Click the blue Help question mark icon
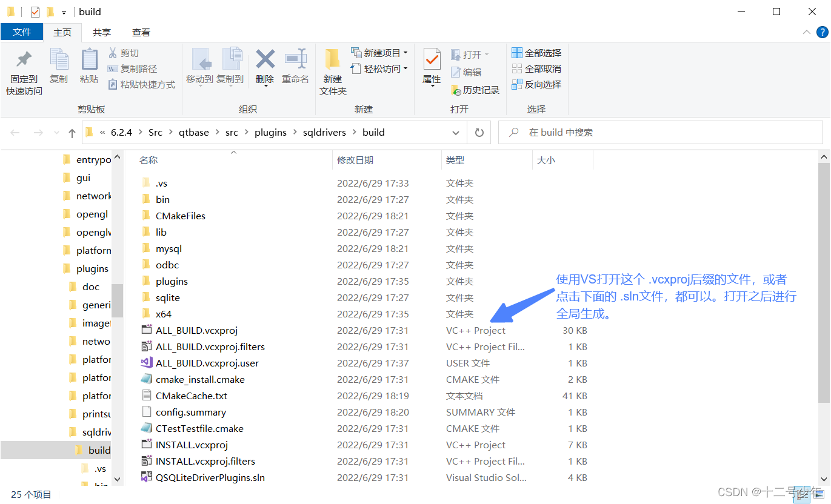This screenshot has width=831, height=504. point(821,32)
